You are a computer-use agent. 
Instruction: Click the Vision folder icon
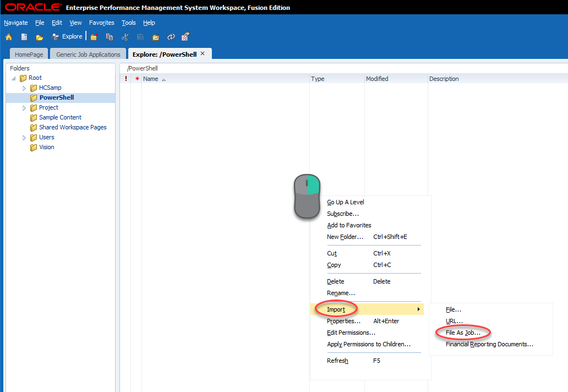pyautogui.click(x=34, y=148)
